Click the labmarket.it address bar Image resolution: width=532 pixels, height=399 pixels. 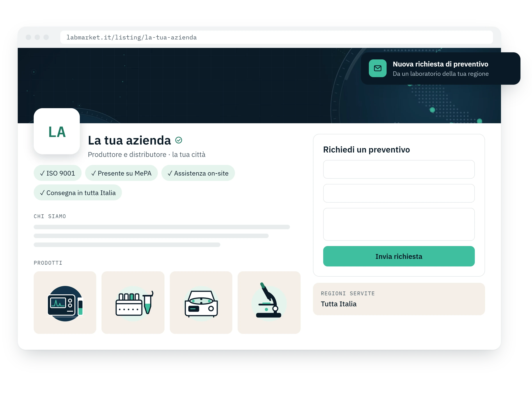[277, 37]
